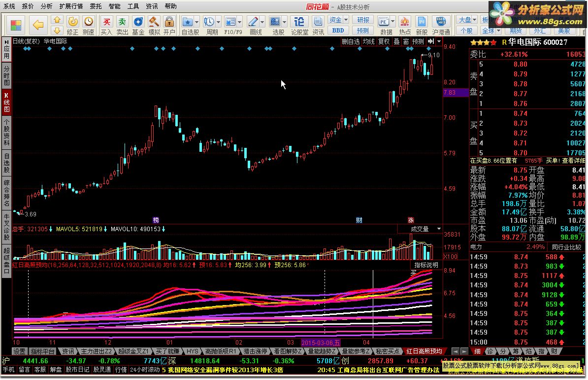Toggle 叠 overlay mode
588x380 pixels.
tap(396, 41)
